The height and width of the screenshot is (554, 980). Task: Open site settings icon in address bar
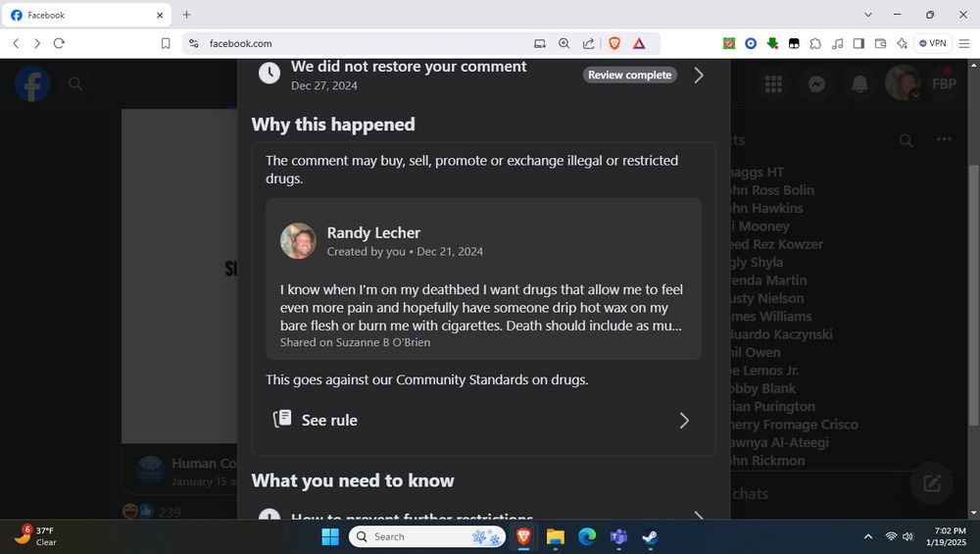(194, 43)
